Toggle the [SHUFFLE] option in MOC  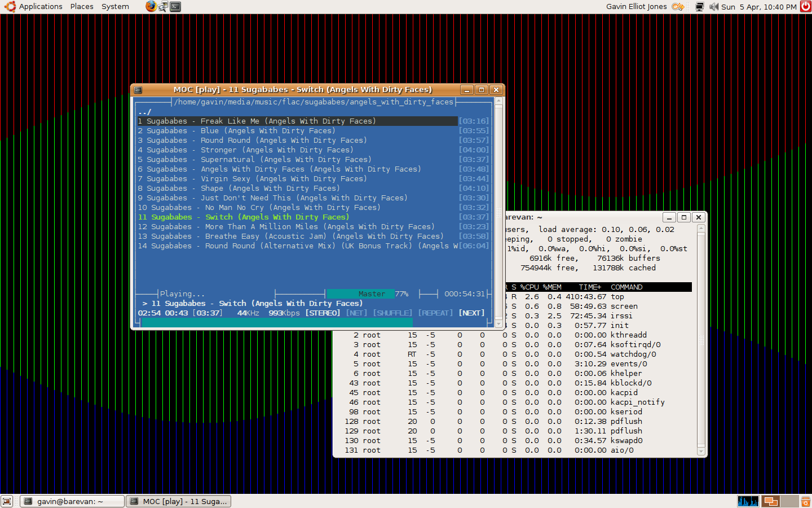pyautogui.click(x=392, y=313)
